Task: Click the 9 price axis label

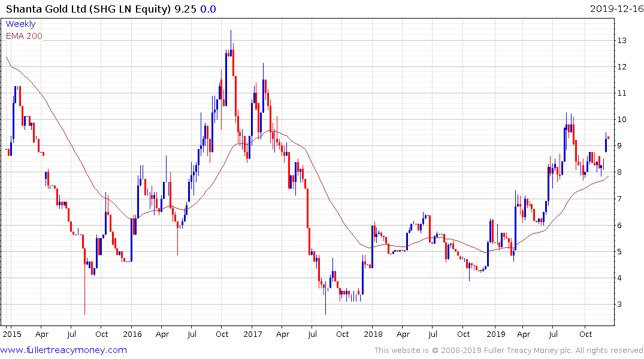Action: [619, 145]
